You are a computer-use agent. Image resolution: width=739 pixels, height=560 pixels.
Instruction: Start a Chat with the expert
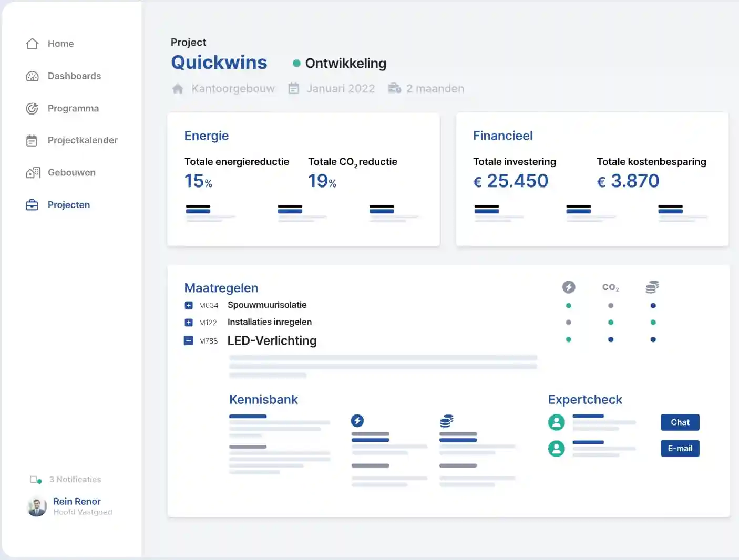tap(680, 422)
